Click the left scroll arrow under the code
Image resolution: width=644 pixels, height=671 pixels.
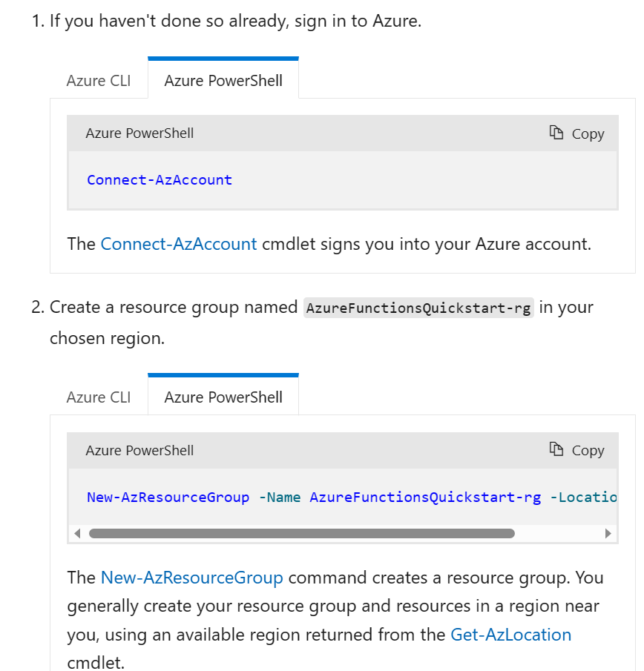(x=77, y=533)
